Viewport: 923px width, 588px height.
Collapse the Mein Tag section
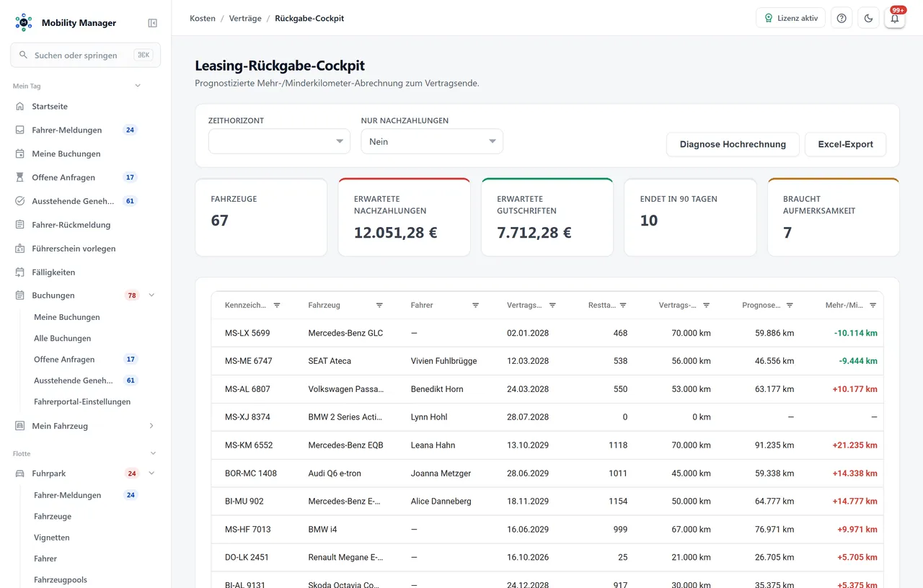click(x=138, y=86)
